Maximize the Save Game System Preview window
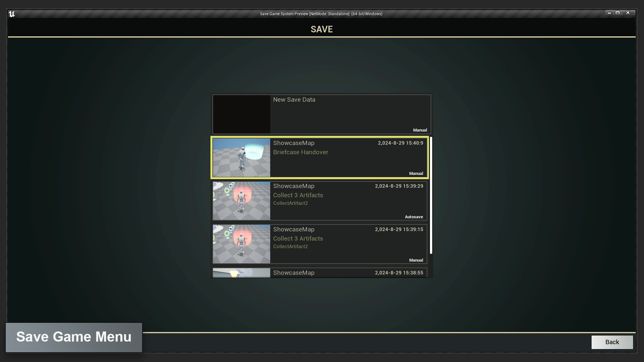The image size is (644, 362). pos(618,13)
